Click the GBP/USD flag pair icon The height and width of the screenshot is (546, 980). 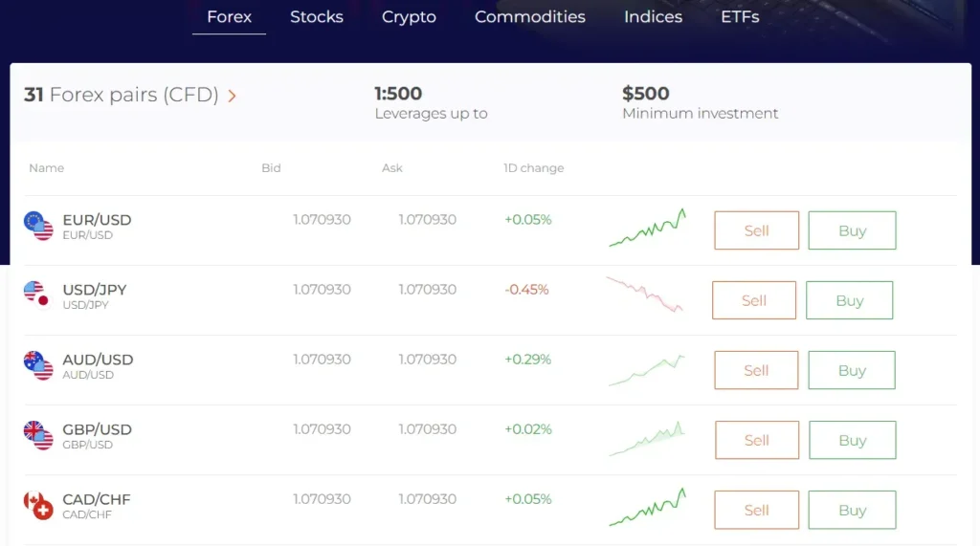point(38,435)
